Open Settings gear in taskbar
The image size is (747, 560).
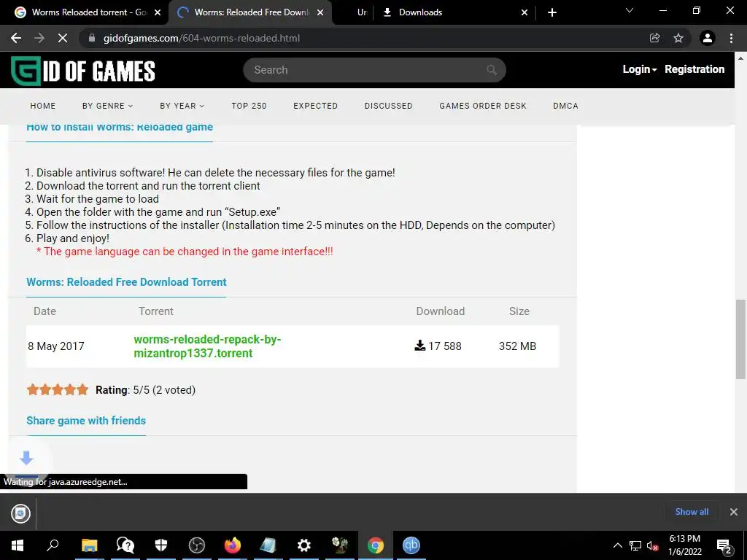tap(304, 545)
